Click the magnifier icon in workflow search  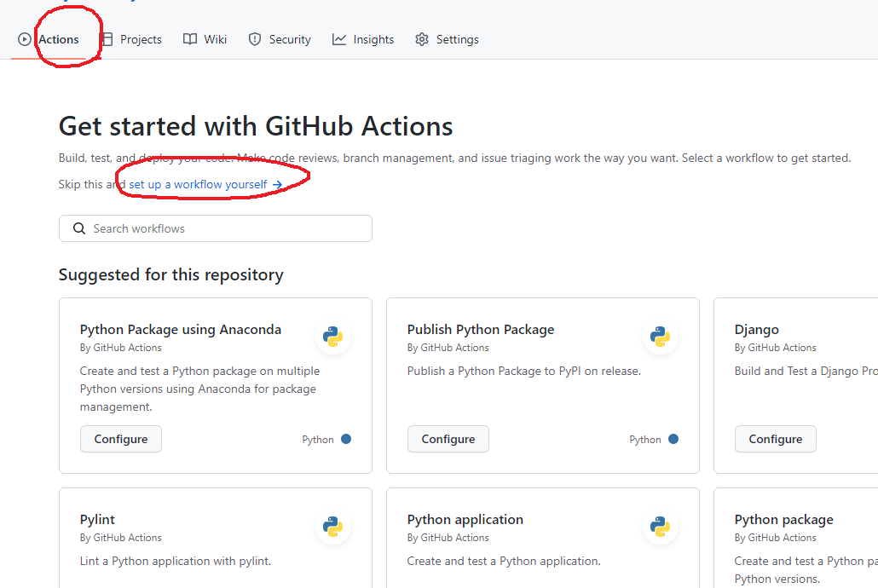[x=79, y=228]
